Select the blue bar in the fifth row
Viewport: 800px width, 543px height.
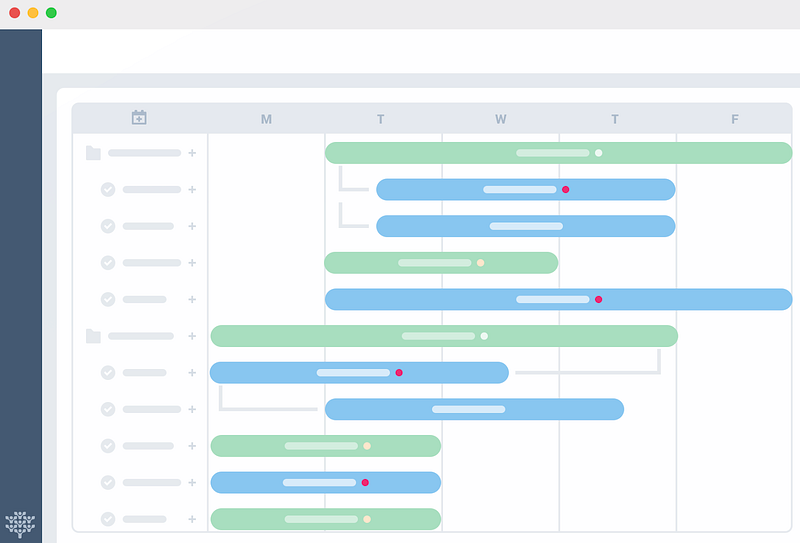[x=559, y=299]
